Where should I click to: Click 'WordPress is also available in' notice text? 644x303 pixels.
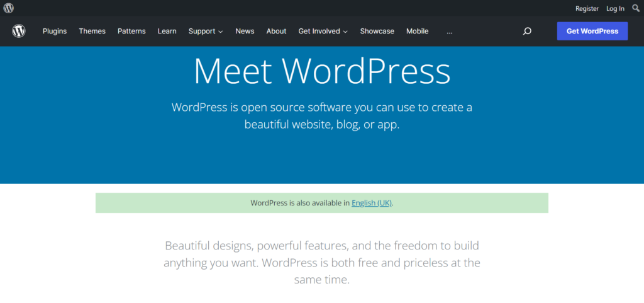tap(300, 203)
